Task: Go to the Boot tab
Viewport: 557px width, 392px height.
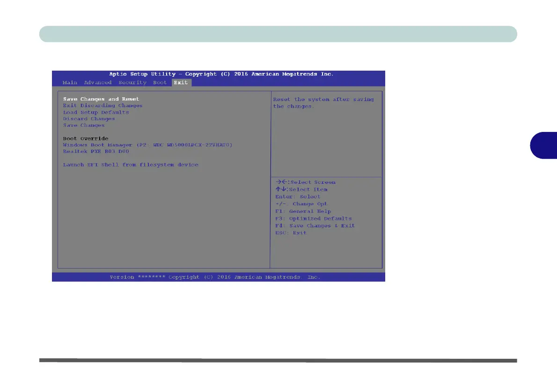Action: pyautogui.click(x=160, y=82)
